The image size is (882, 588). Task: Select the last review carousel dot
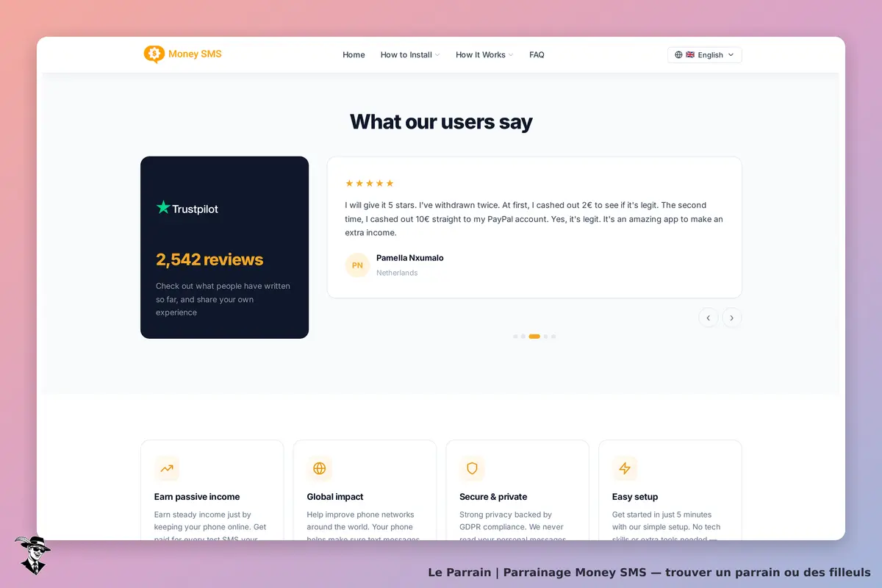point(553,337)
